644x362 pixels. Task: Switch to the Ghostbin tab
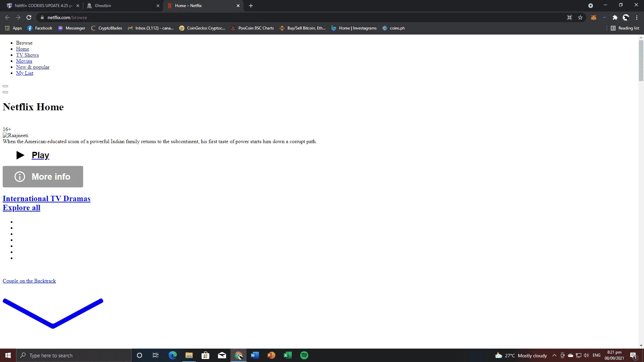point(122,6)
